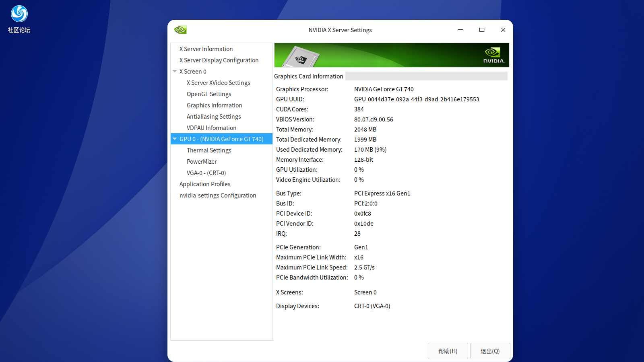Click the 1999 MB dedicated memory value
Image resolution: width=644 pixels, height=362 pixels.
pos(365,140)
